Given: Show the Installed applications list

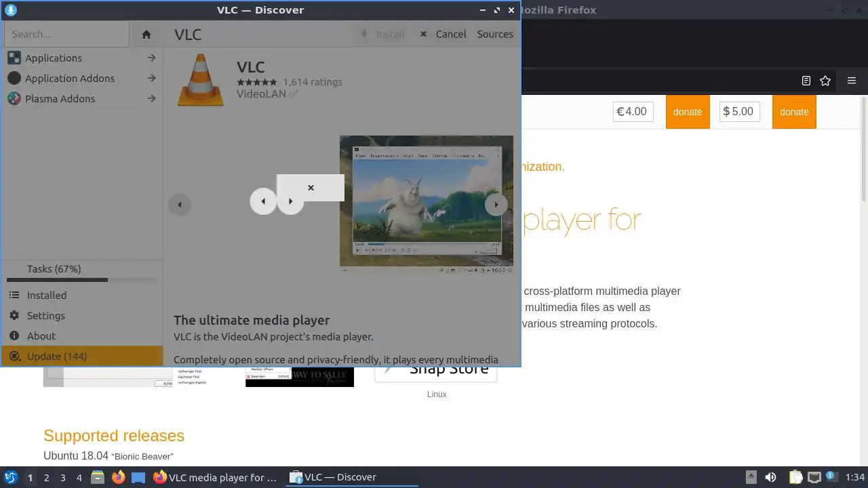Looking at the screenshot, I should pos(82,296).
